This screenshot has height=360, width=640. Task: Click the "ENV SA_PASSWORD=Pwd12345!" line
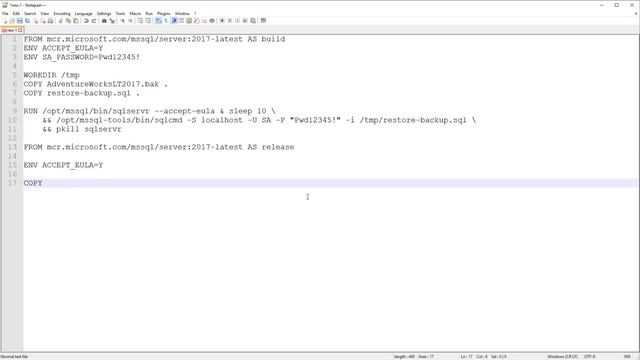(82, 57)
